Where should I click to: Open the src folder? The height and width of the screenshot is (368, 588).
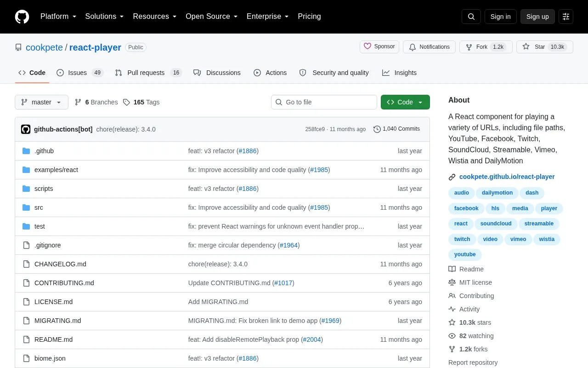[x=39, y=207]
